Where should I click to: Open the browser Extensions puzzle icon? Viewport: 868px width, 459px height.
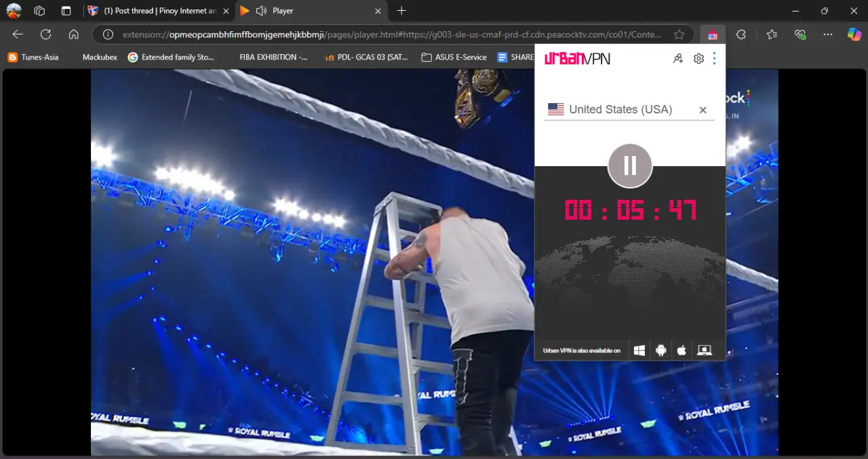[741, 35]
